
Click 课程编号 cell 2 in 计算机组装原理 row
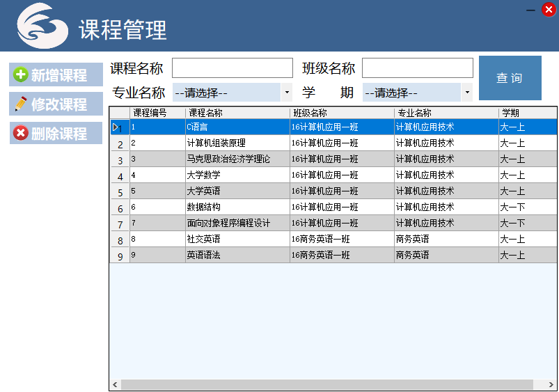[x=157, y=143]
